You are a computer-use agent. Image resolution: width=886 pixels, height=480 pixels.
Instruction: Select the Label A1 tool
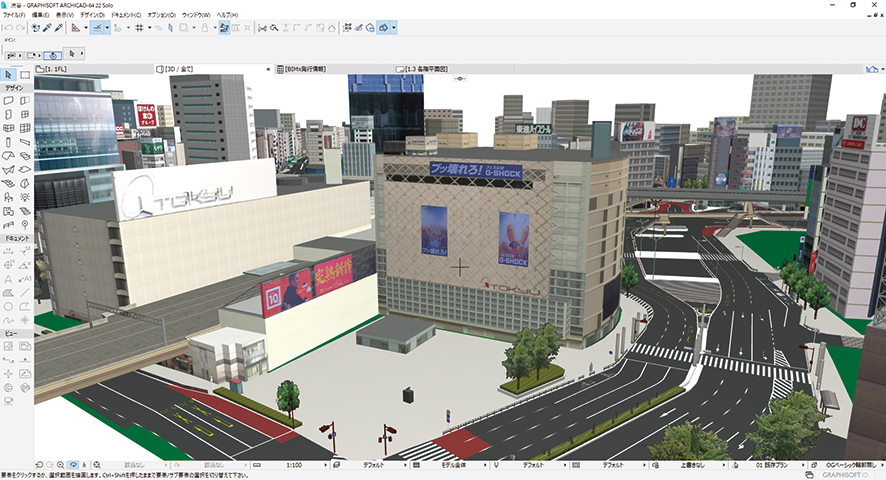coord(25,279)
